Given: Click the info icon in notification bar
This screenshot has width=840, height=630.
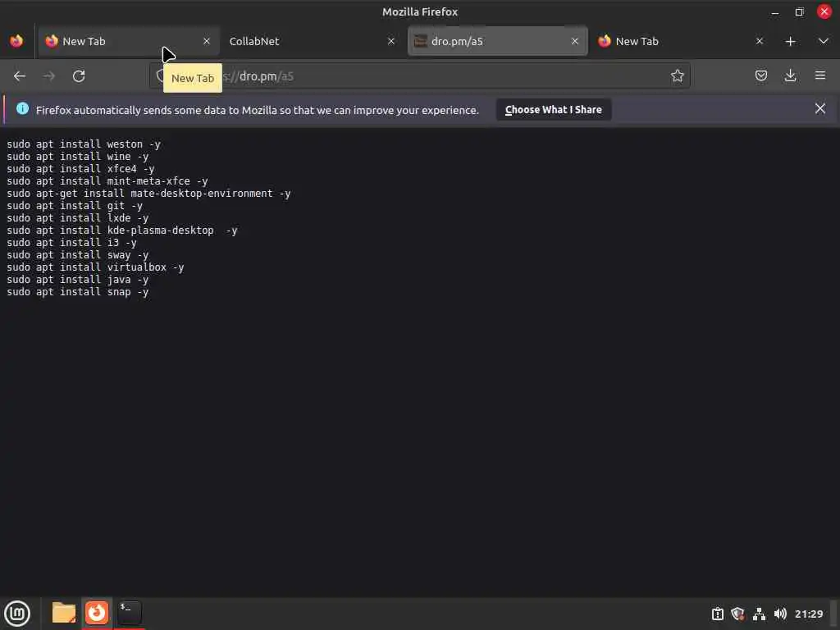Looking at the screenshot, I should point(22,109).
